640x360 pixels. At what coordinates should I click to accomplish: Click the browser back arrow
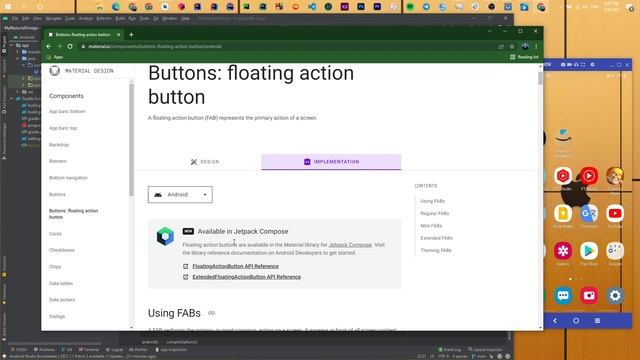49,47
